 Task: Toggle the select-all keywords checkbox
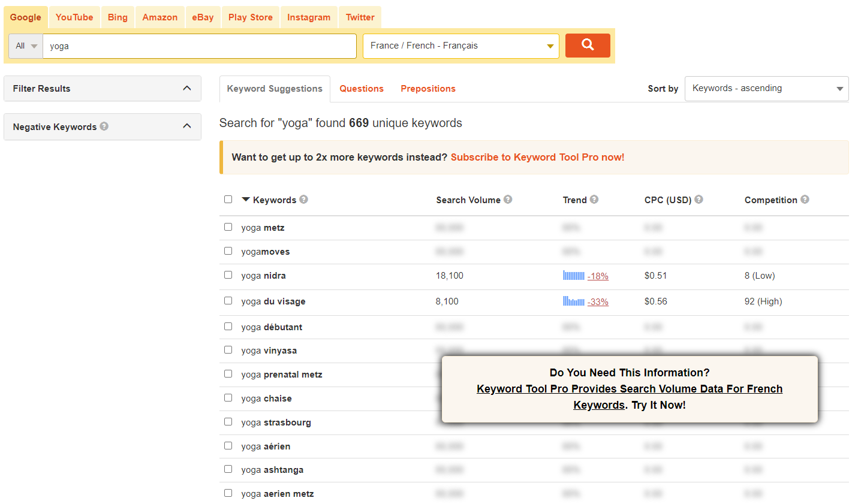(x=228, y=200)
